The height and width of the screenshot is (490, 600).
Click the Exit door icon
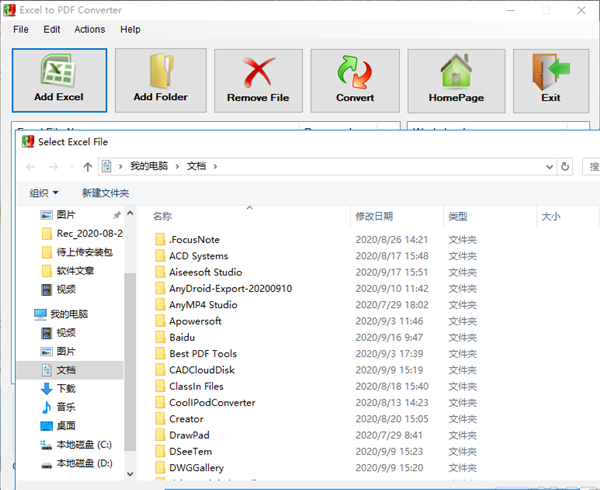point(551,80)
